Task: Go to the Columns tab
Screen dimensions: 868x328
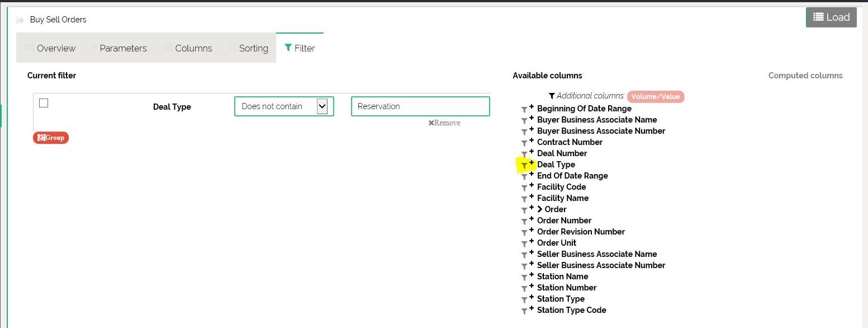Action: (193, 48)
